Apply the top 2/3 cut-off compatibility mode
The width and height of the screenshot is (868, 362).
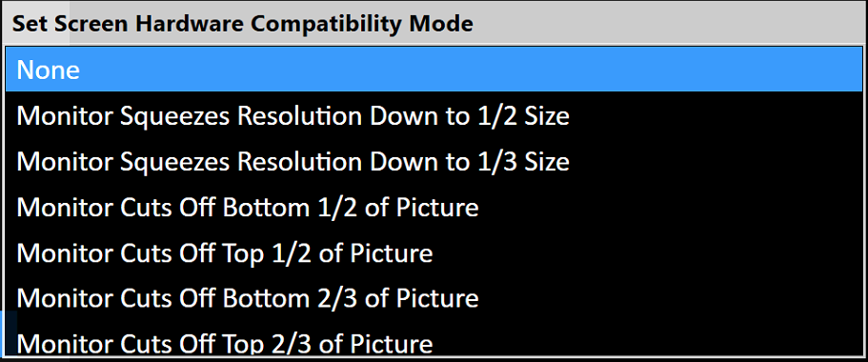click(434, 338)
